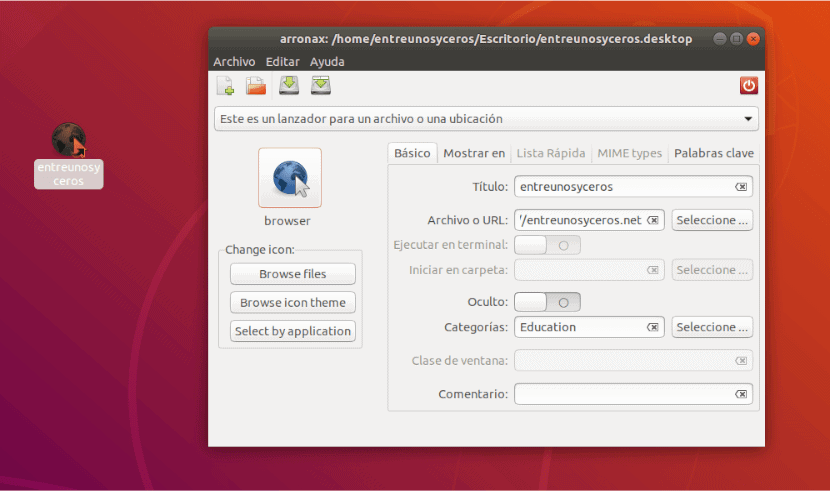Maximize the Arronax window
The image size is (830, 491).
[736, 39]
